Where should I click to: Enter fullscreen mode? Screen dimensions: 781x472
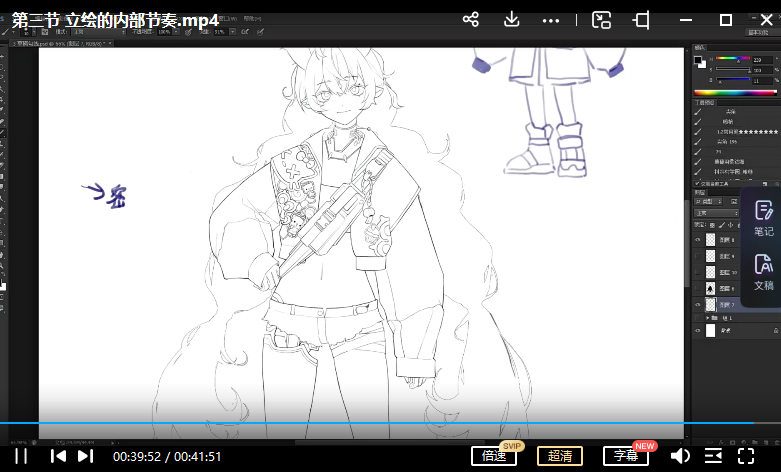746,456
